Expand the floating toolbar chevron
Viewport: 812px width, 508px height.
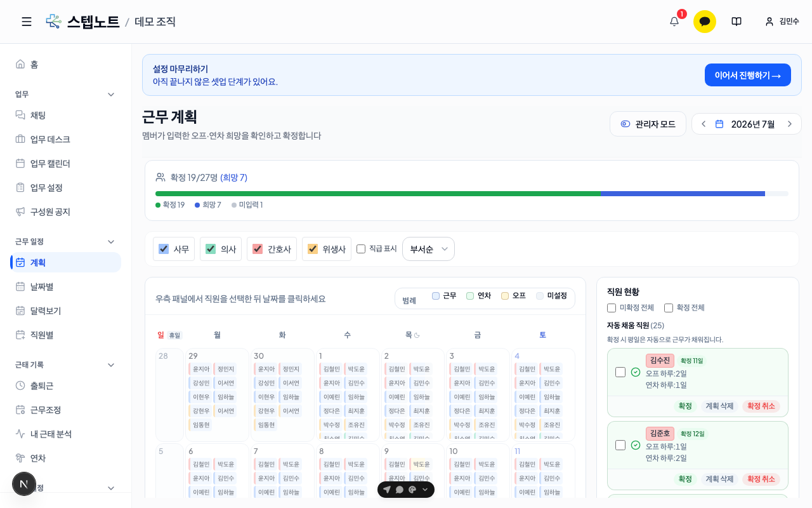425,490
